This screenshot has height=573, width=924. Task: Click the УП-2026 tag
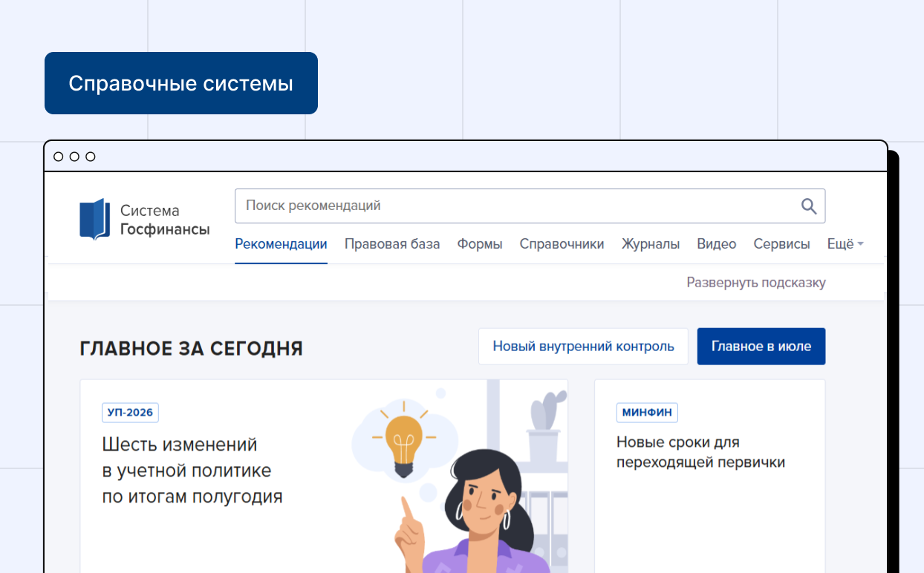tap(130, 413)
